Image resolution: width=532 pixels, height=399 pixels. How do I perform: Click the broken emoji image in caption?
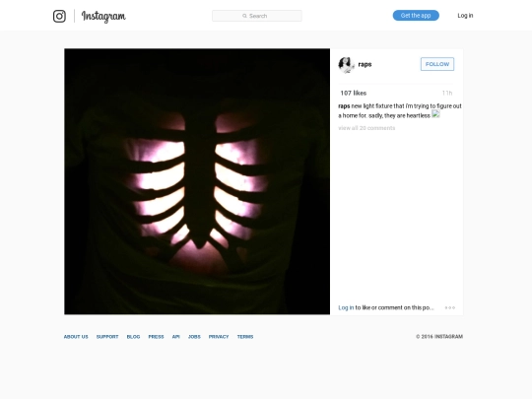[x=435, y=114]
